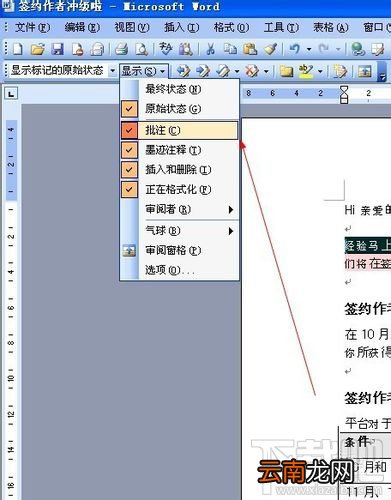Undo the last action arrow icon

(295, 49)
